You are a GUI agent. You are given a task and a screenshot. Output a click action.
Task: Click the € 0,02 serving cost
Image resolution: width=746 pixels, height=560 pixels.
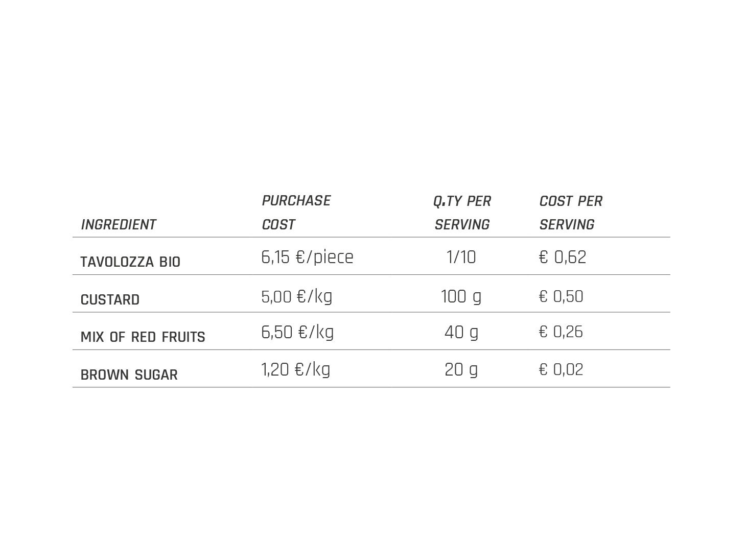click(561, 370)
